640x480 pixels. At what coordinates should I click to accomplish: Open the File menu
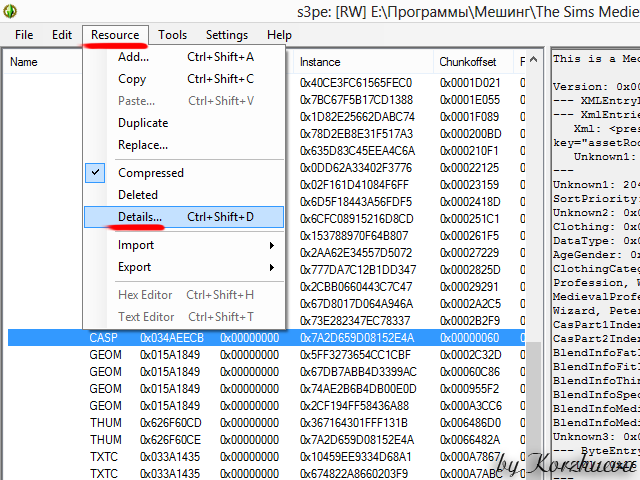point(24,35)
